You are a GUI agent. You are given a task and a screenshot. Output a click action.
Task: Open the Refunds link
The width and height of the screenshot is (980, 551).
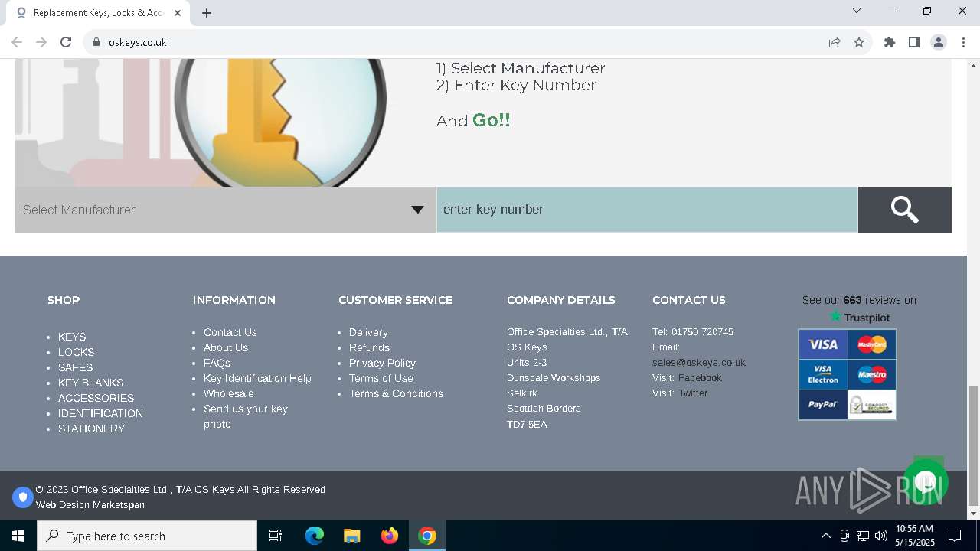tap(369, 347)
